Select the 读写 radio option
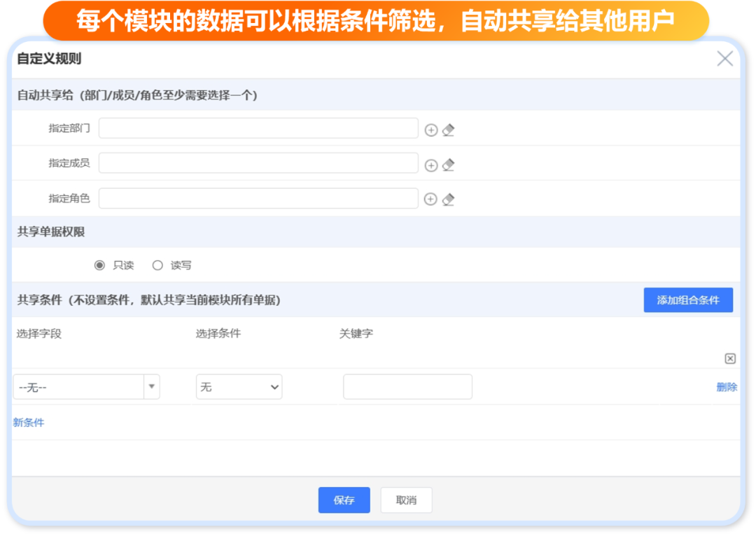 point(157,265)
